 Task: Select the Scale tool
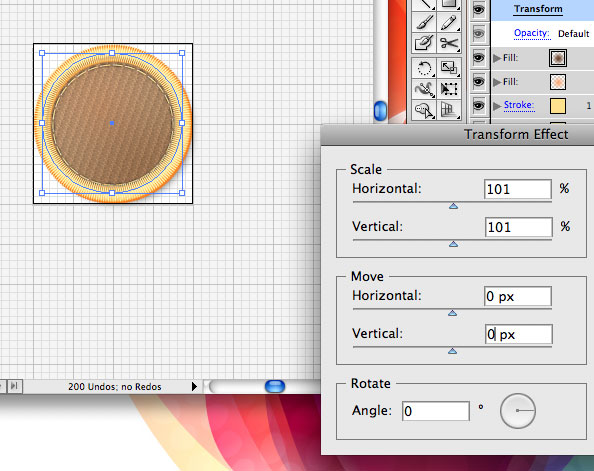coord(449,68)
